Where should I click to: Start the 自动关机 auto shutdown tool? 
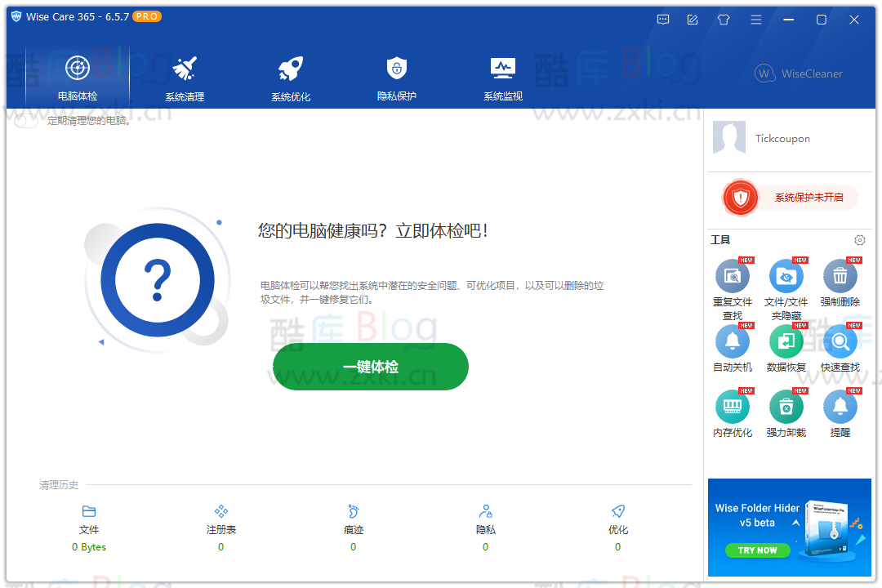tap(733, 343)
